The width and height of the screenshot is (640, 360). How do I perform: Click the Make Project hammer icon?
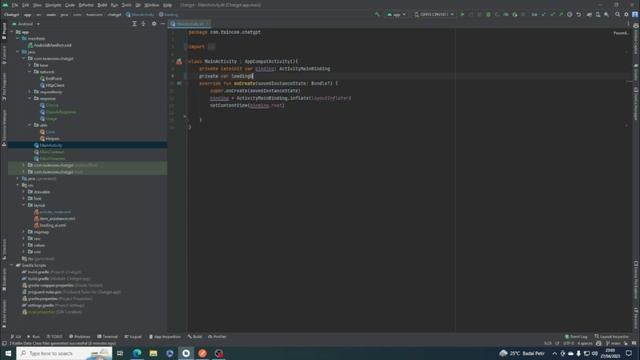coord(377,14)
